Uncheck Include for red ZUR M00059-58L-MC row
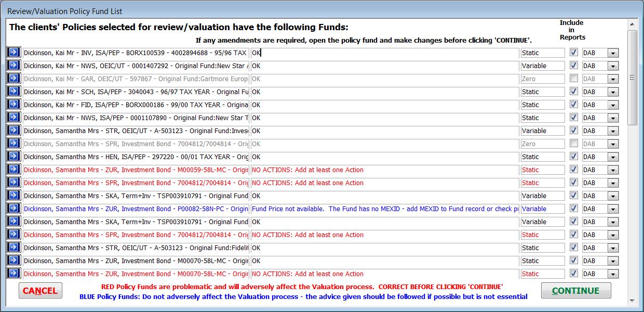The image size is (644, 312). click(x=573, y=169)
